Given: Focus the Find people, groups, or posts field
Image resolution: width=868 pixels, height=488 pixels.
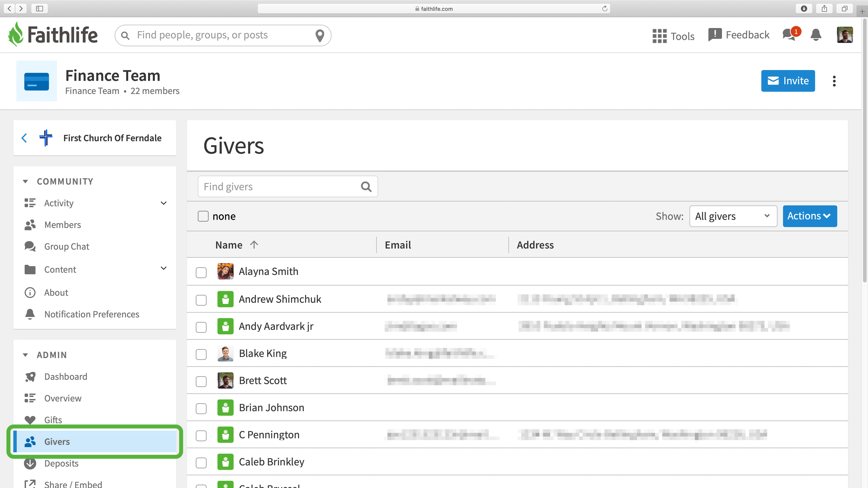Looking at the screenshot, I should point(223,35).
